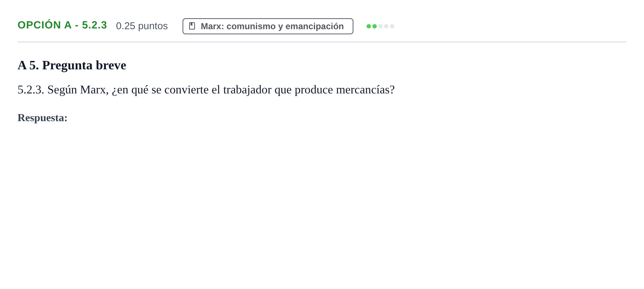
Task: Click the 'Respuesta:' label
Action: pyautogui.click(x=43, y=118)
